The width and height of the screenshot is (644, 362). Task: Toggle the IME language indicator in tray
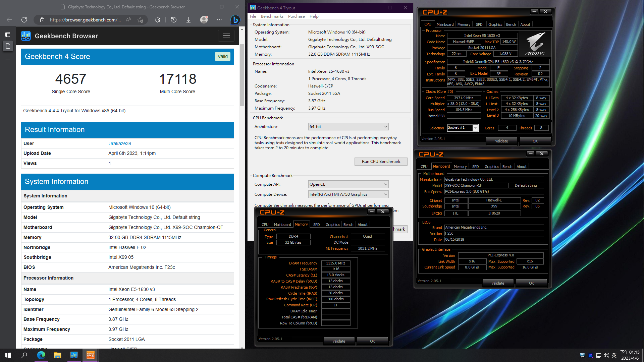(x=614, y=355)
